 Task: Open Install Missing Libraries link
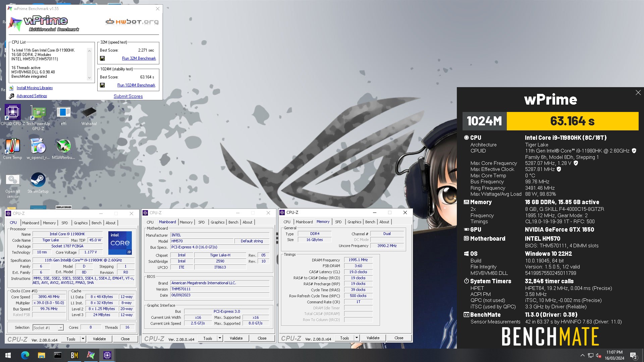35,88
